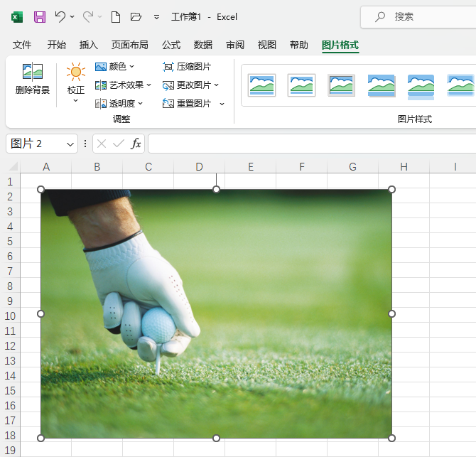Click the golf ball in the picture
The width and height of the screenshot is (476, 457).
(x=158, y=325)
